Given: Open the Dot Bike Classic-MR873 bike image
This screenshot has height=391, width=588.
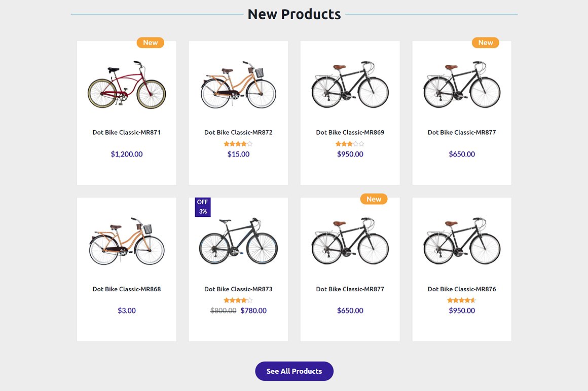Looking at the screenshot, I should [x=238, y=242].
